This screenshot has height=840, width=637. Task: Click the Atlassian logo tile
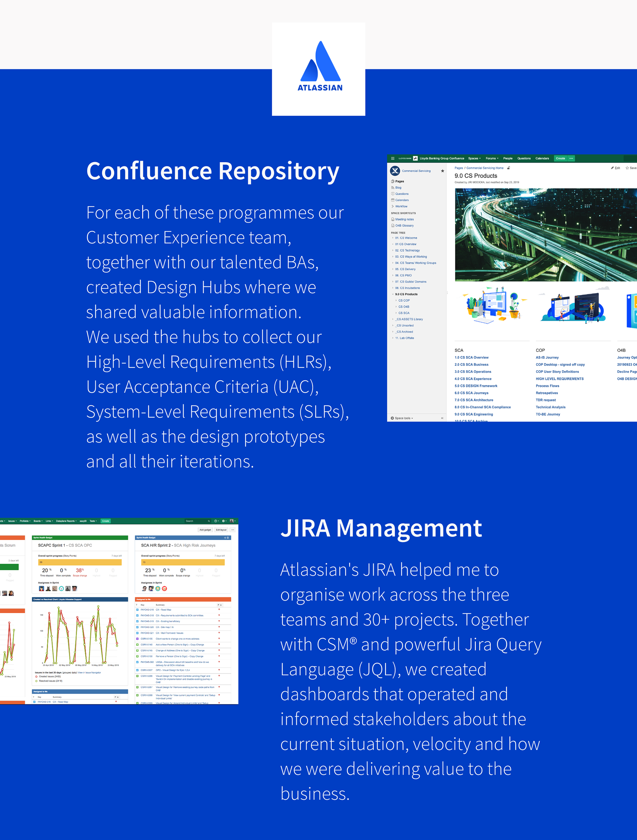click(319, 69)
